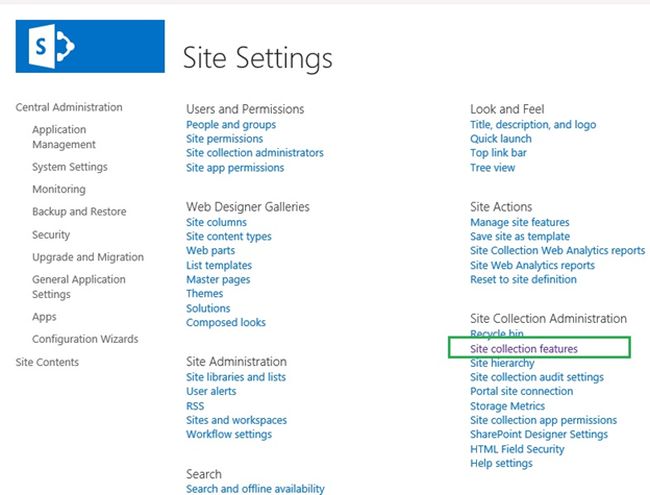This screenshot has width=650, height=495.
Task: Open Storage Metrics link
Action: (508, 406)
